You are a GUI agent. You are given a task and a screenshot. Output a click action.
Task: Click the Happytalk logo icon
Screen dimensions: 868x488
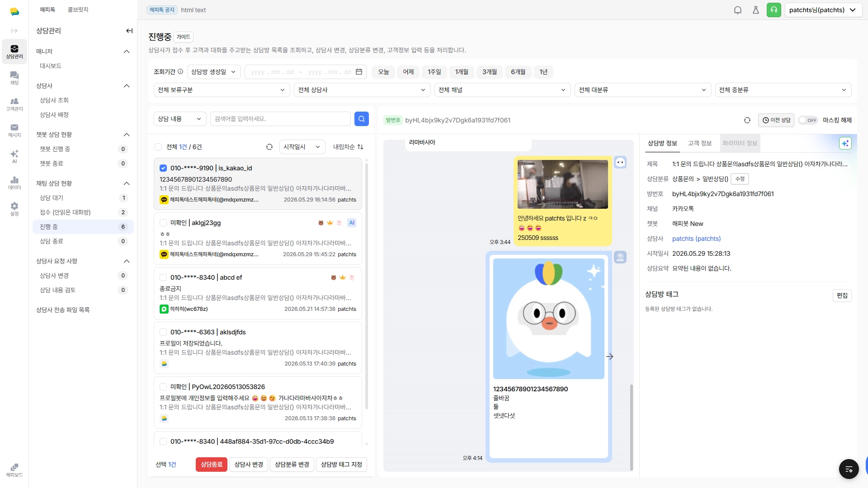14,12
